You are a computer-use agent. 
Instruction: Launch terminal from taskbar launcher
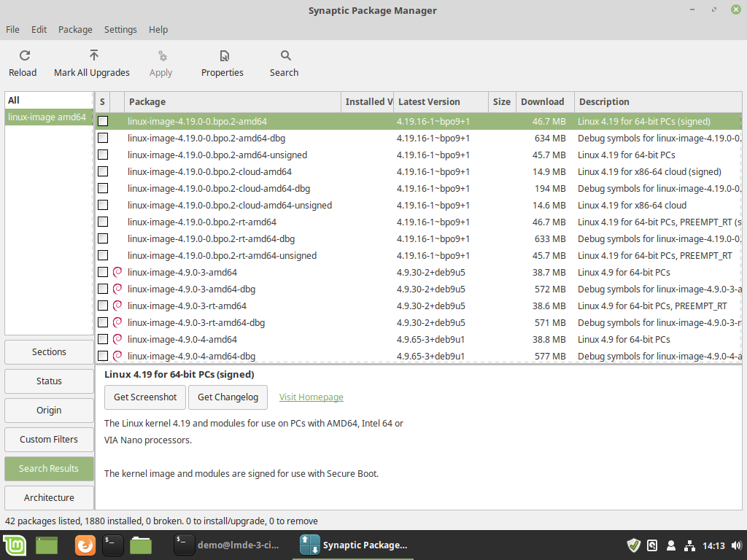[113, 545]
